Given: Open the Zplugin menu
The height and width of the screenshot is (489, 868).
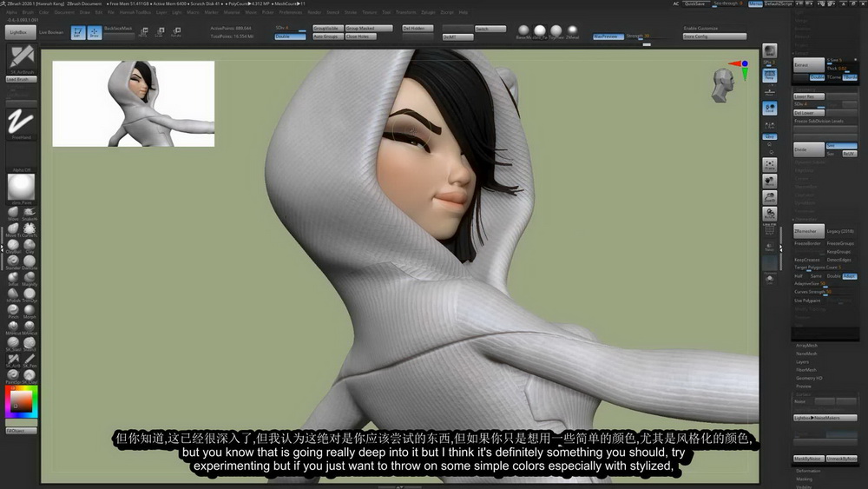Looking at the screenshot, I should click(428, 12).
